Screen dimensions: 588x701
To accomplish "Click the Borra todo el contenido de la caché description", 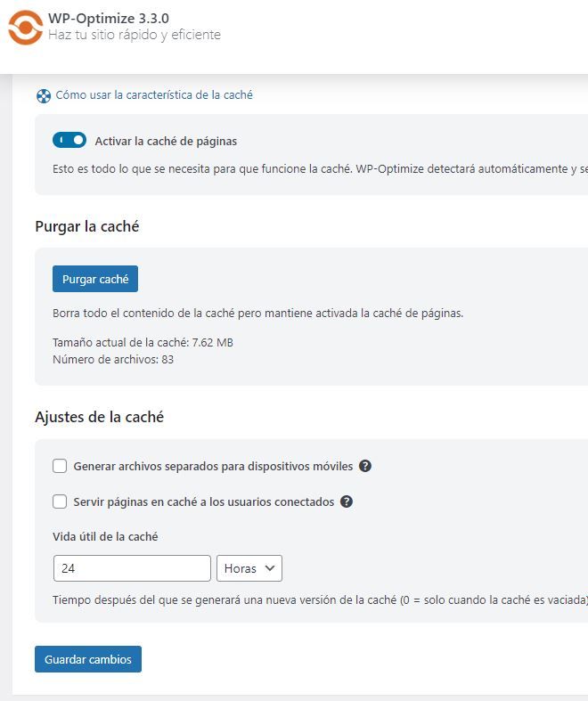I will click(258, 313).
